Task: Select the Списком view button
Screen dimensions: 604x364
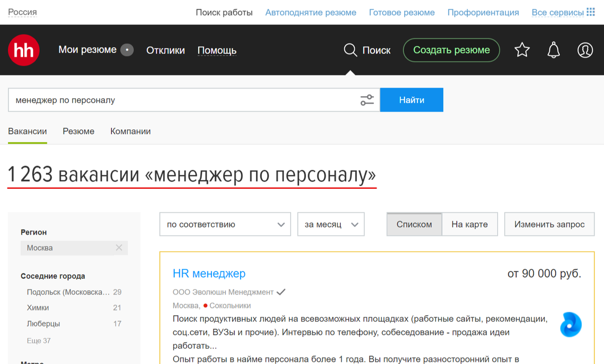Action: (414, 224)
